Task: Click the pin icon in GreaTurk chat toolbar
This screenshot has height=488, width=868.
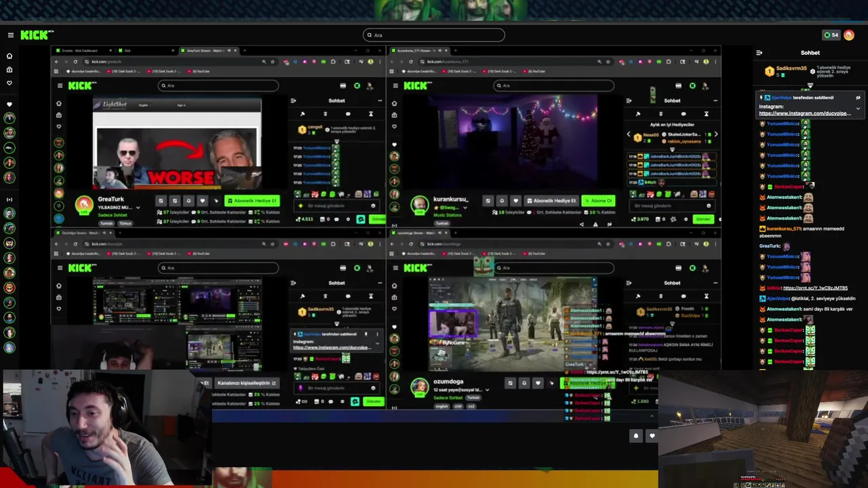Action: tap(302, 114)
